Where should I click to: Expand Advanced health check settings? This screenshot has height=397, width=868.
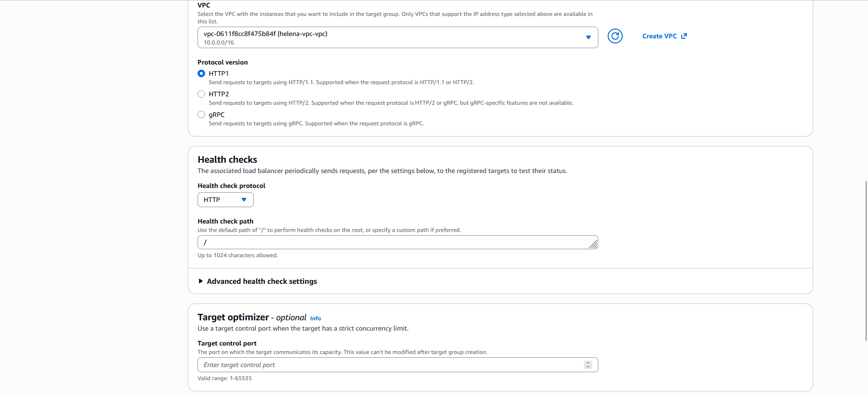click(262, 281)
